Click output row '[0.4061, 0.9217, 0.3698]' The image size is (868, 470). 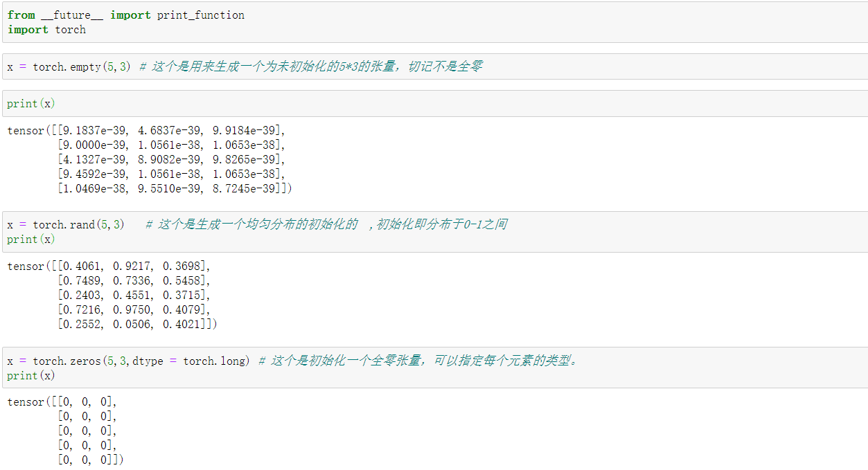click(134, 266)
